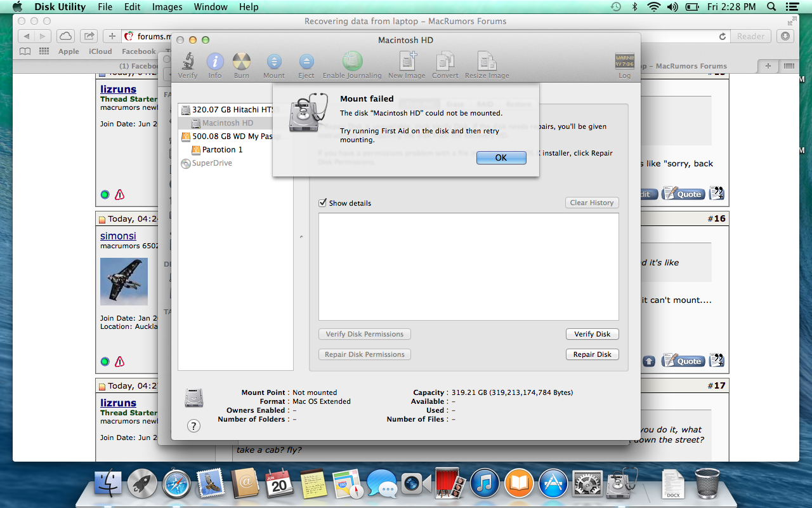Click the simonsi username link
The height and width of the screenshot is (508, 812).
coord(118,236)
